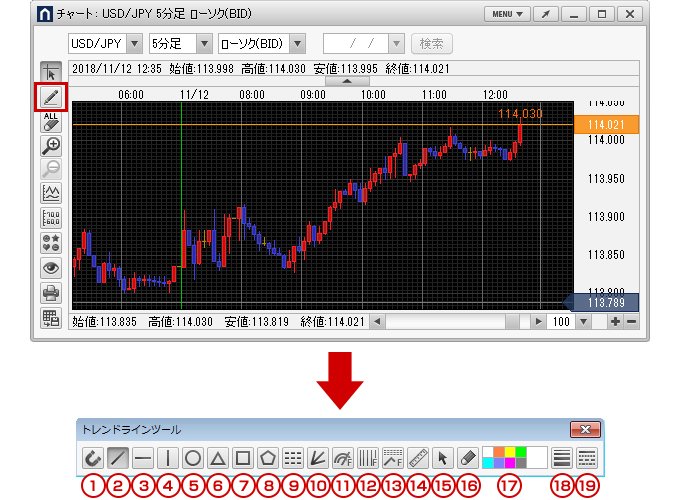Open the trendline pencil tool in sidebar

tap(51, 98)
